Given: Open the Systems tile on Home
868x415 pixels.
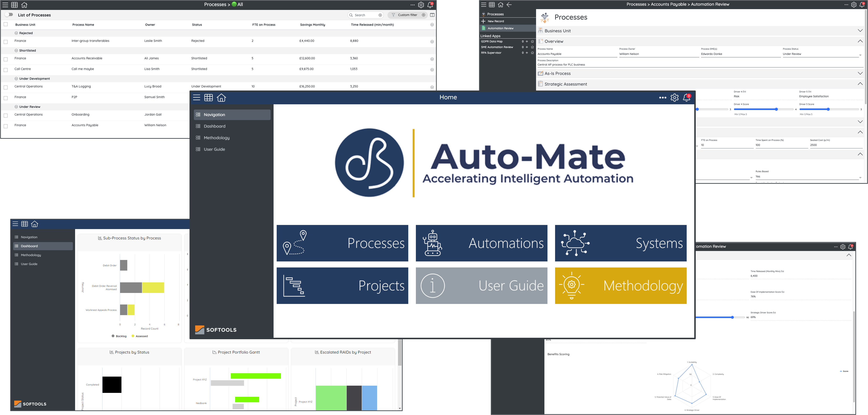Looking at the screenshot, I should point(621,243).
